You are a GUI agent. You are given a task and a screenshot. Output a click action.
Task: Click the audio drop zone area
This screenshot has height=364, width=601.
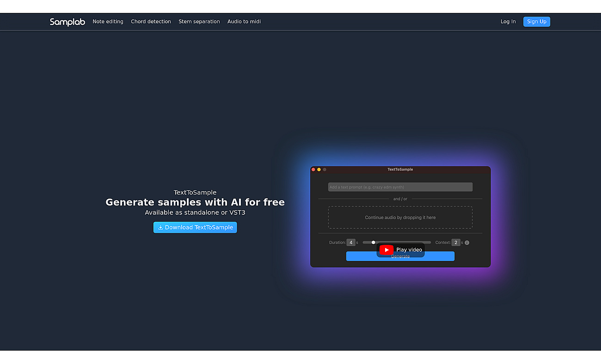click(400, 218)
